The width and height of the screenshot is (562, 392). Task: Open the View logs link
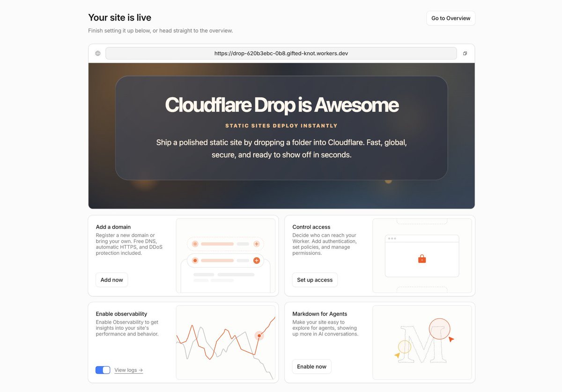(x=128, y=370)
